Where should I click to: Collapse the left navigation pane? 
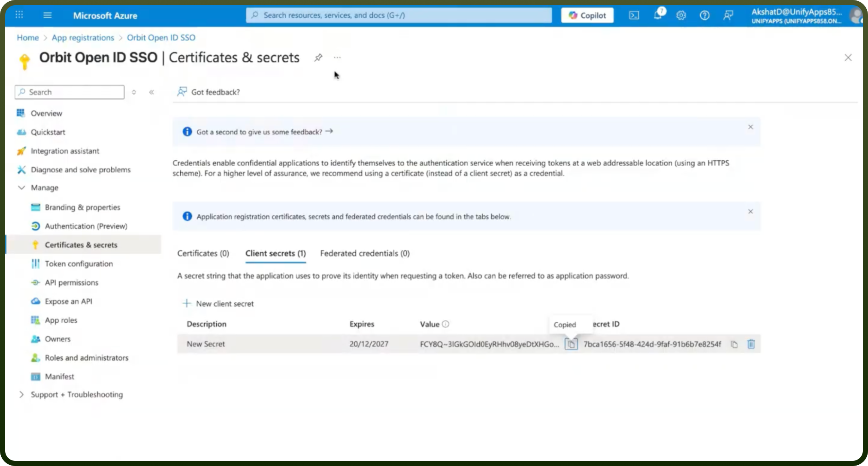click(x=151, y=92)
